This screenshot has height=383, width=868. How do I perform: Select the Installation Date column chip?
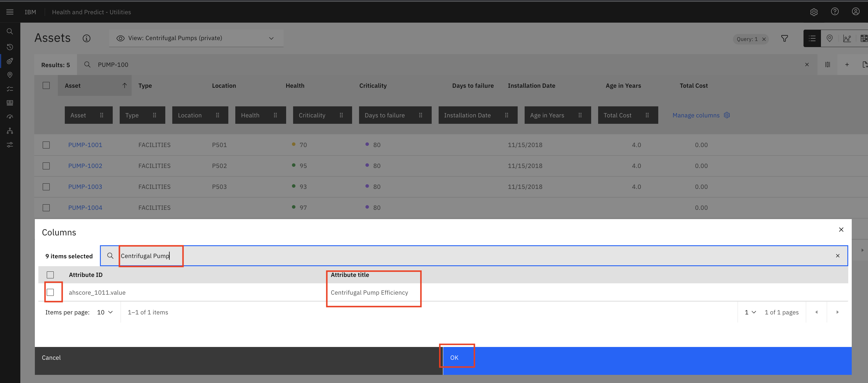click(x=478, y=115)
